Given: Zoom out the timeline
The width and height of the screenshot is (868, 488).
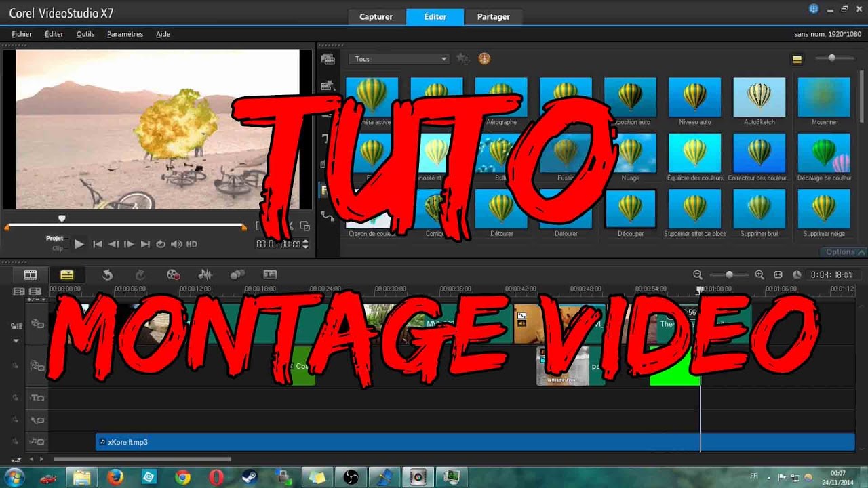Looking at the screenshot, I should pyautogui.click(x=698, y=274).
